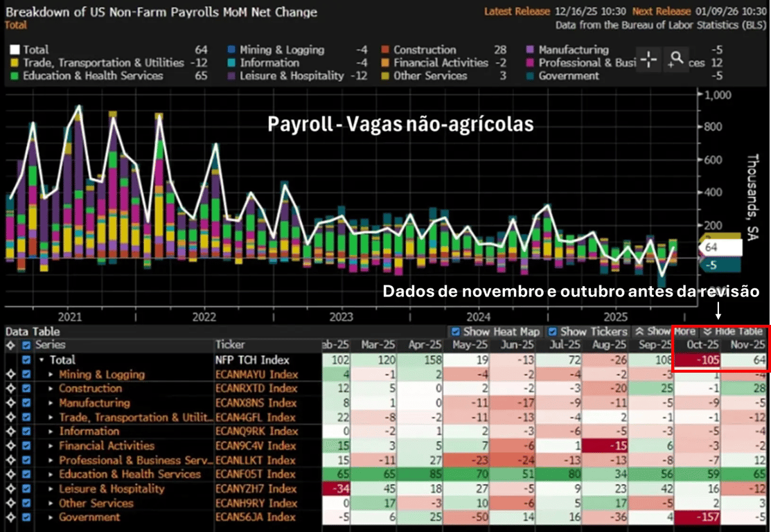Disable the Show Tickers checkbox
This screenshot has width=771, height=532.
click(x=553, y=332)
